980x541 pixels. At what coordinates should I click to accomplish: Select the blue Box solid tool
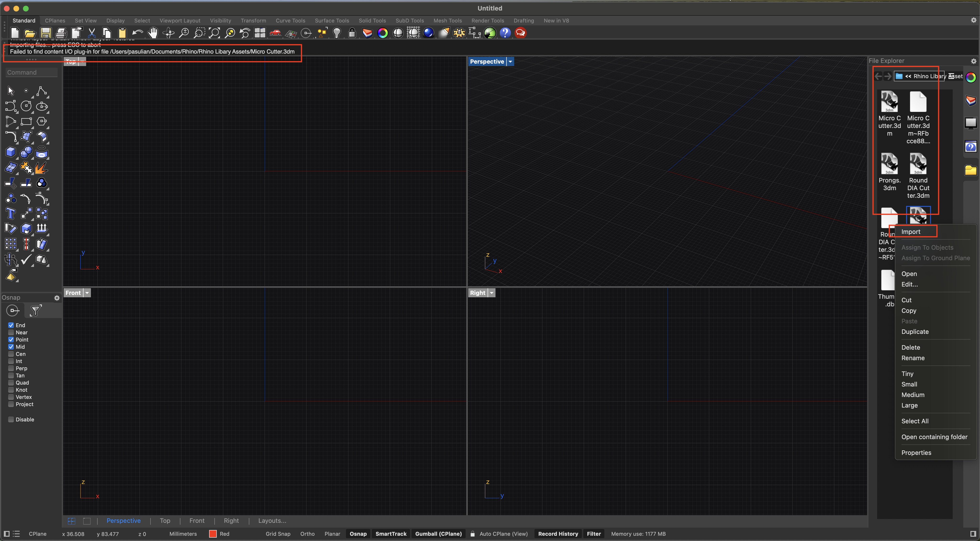pos(11,152)
